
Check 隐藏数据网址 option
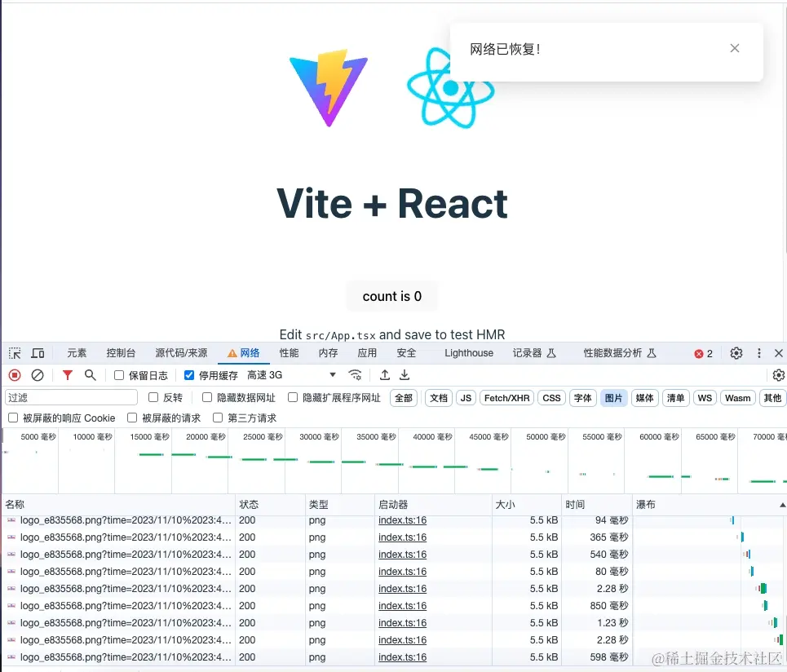tap(207, 397)
